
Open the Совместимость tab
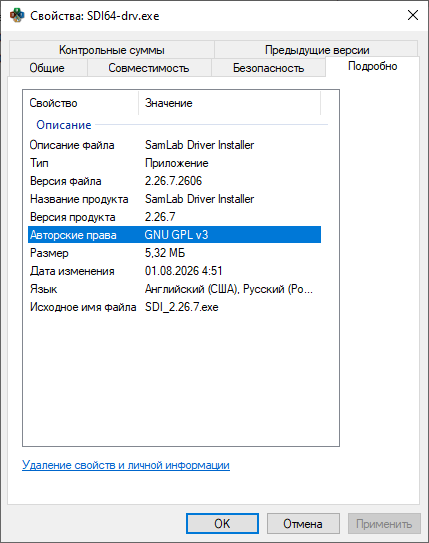point(149,68)
